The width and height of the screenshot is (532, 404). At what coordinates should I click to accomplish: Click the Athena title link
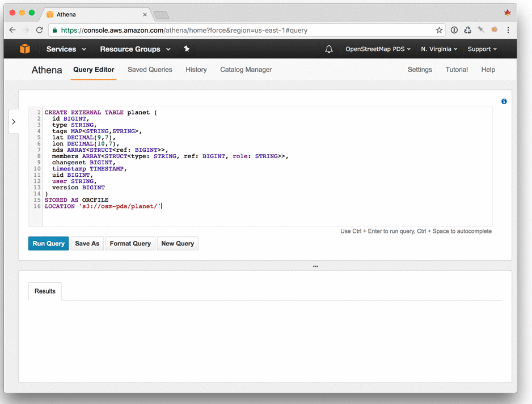pyautogui.click(x=47, y=70)
